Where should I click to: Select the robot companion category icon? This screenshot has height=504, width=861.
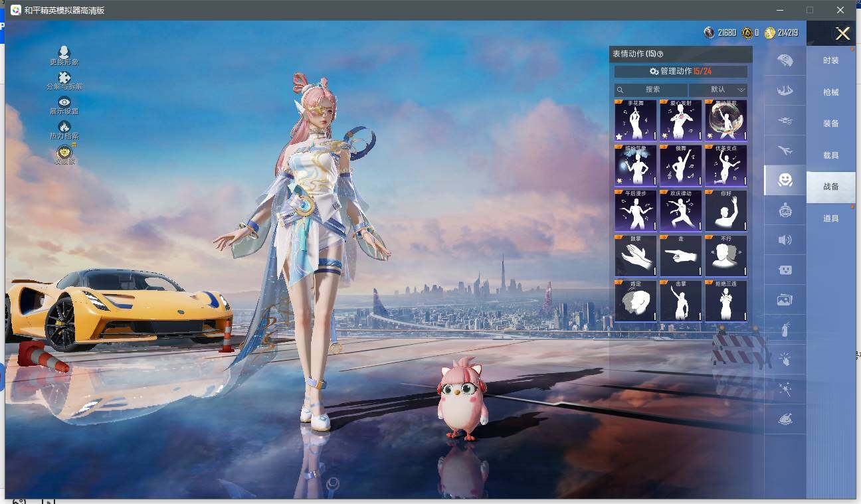785,210
